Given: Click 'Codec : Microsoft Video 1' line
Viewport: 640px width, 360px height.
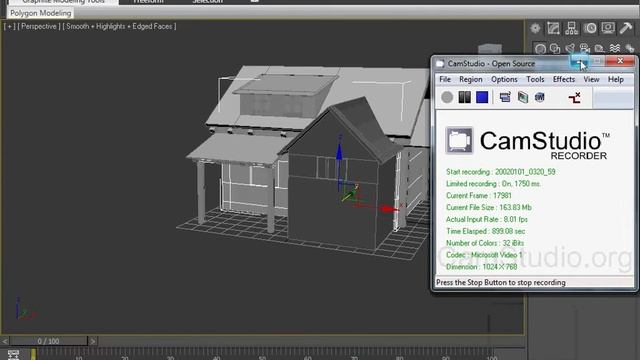Looking at the screenshot, I should (x=484, y=255).
